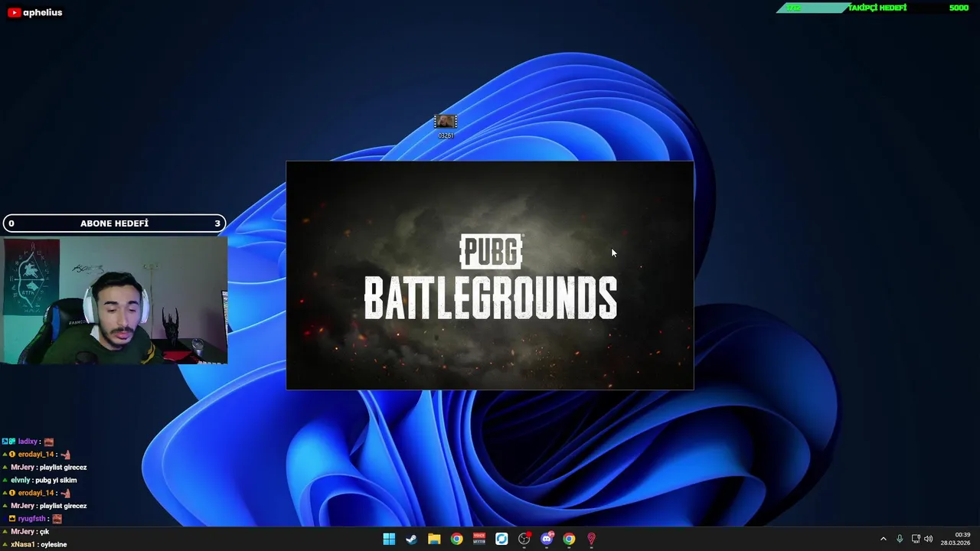Image resolution: width=980 pixels, height=551 pixels.
Task: Click the ABONE HEDEFİ goal bar
Action: coord(114,223)
